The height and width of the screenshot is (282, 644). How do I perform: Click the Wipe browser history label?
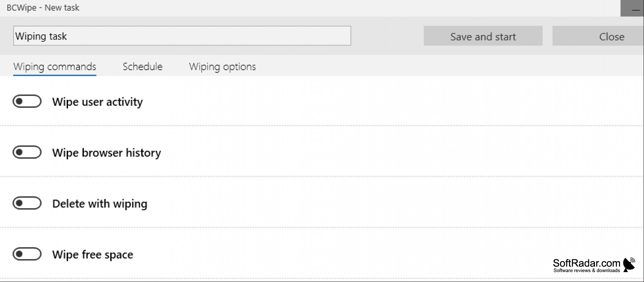coord(107,153)
